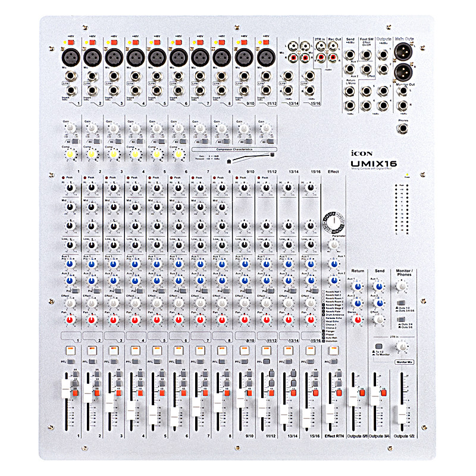This screenshot has width=476, height=476.
Task: Click the channel 8 XLR mic input
Action: pyautogui.click(x=221, y=57)
